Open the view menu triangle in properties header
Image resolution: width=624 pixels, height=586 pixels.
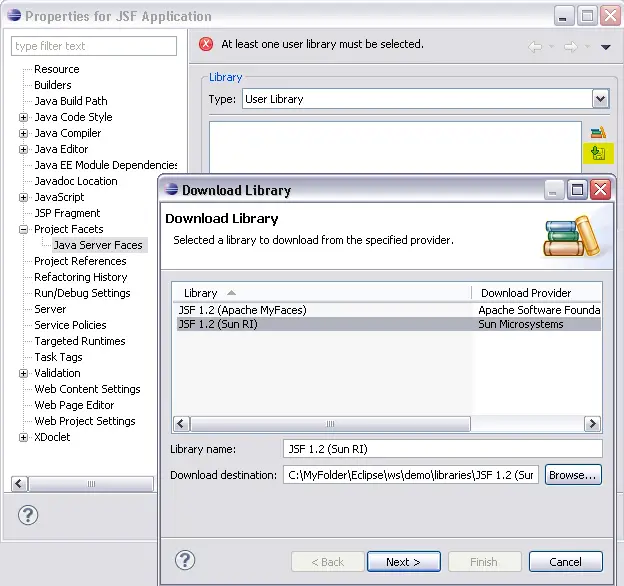pos(605,47)
